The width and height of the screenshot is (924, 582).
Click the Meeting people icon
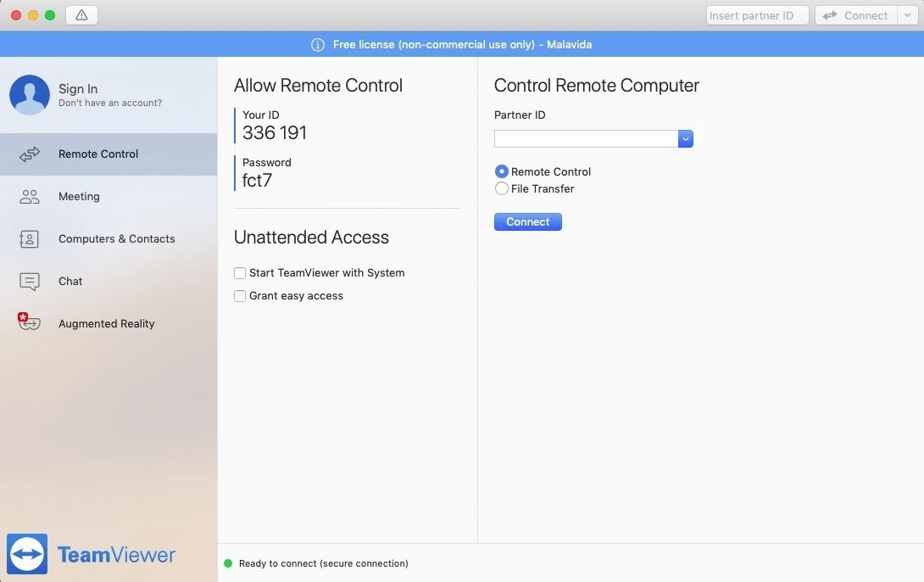(x=30, y=197)
